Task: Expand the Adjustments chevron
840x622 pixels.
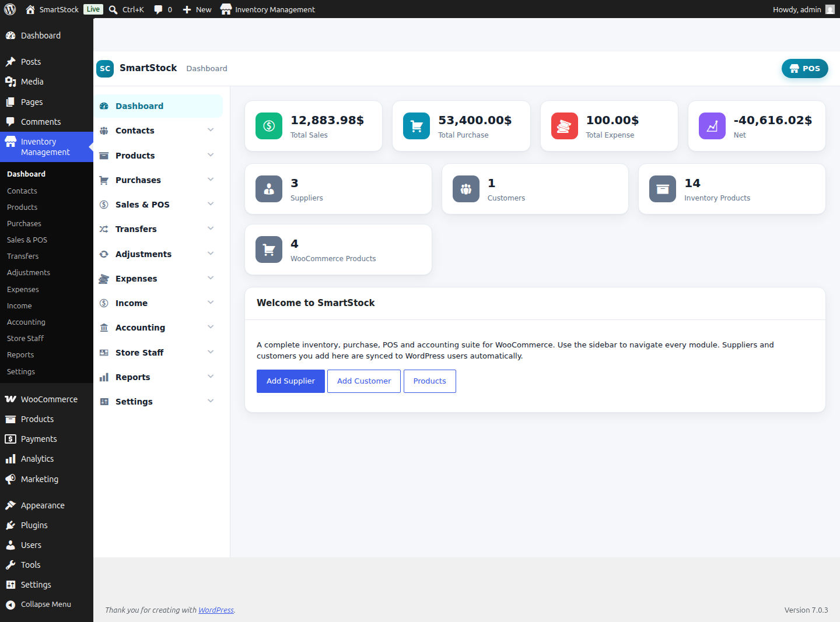Action: coord(211,254)
